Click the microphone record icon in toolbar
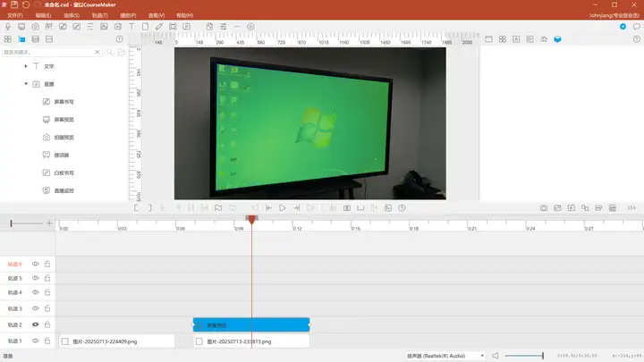 tap(8, 27)
